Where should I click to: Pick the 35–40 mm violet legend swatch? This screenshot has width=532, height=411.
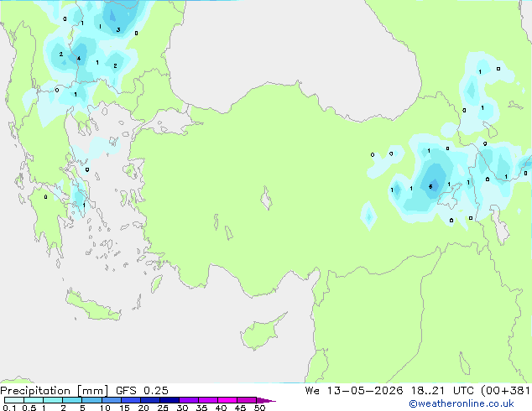pyautogui.click(x=208, y=400)
